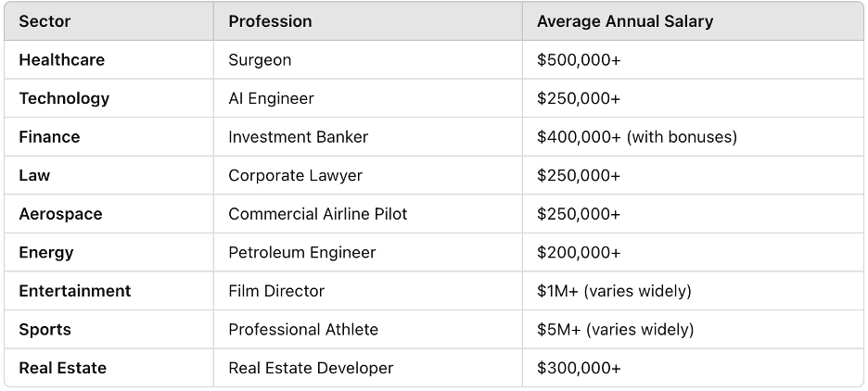Image resolution: width=868 pixels, height=391 pixels.
Task: Click the Commercial Airline Pilot cell
Action: 317,214
